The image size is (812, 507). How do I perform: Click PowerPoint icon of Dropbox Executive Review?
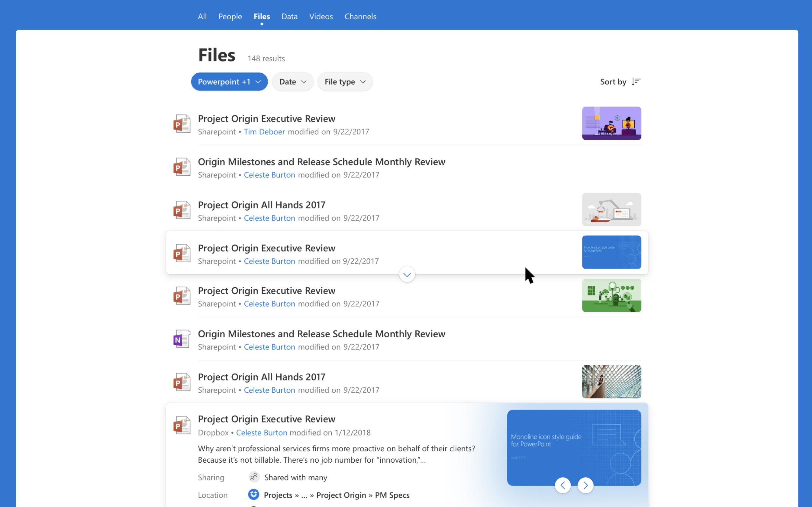tap(182, 425)
